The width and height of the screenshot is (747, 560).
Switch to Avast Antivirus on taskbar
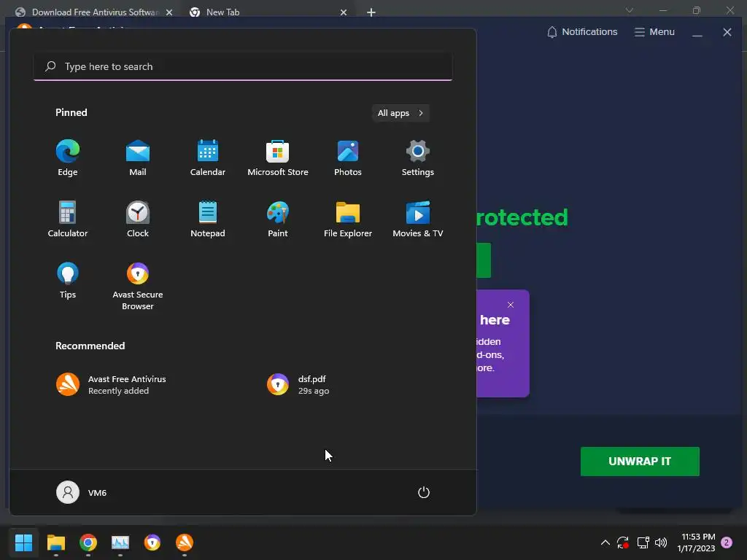185,542
